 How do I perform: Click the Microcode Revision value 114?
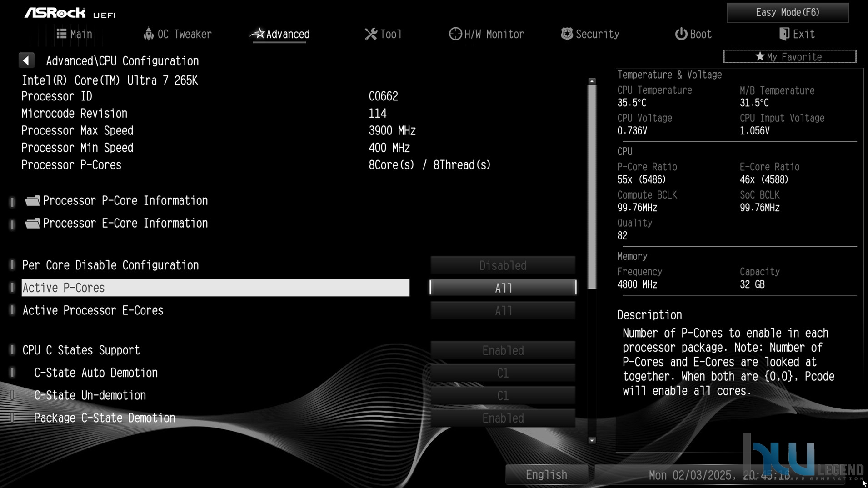(378, 114)
